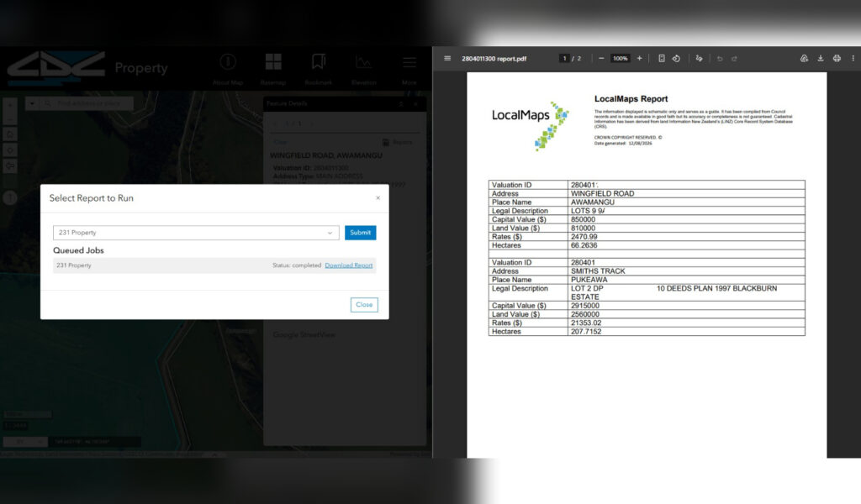Viewport: 861px width, 504px height.
Task: Close the Select Report to Run dialog with X
Action: (x=378, y=198)
